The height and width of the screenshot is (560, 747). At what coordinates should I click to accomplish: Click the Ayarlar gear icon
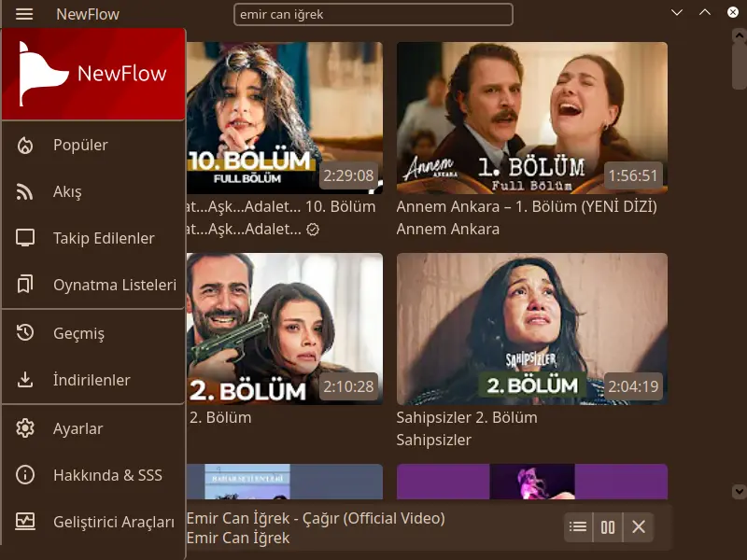point(25,428)
